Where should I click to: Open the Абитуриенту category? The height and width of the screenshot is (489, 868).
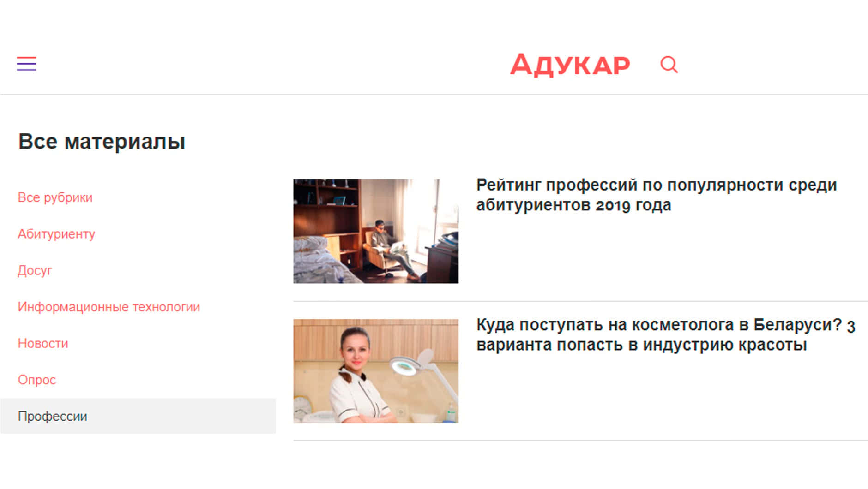point(56,234)
